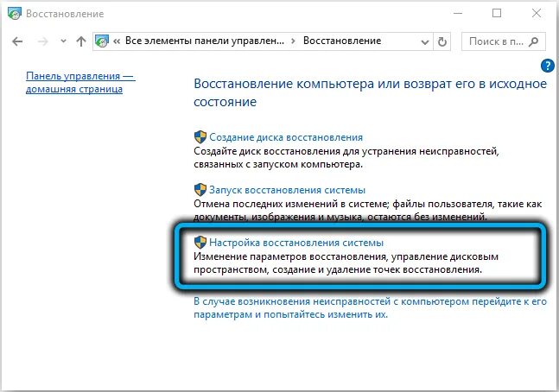Open help with the blue question icon
This screenshot has height=392, width=559.
tap(547, 66)
